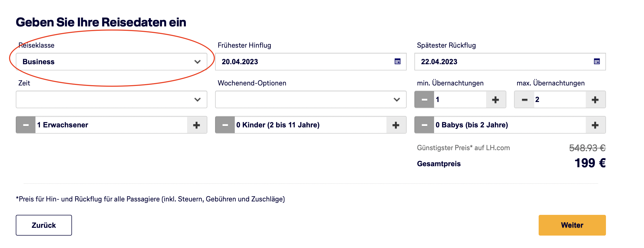Viewport: 644px width, 248px height.
Task: Add a Kinder passenger with plus
Action: [x=396, y=125]
